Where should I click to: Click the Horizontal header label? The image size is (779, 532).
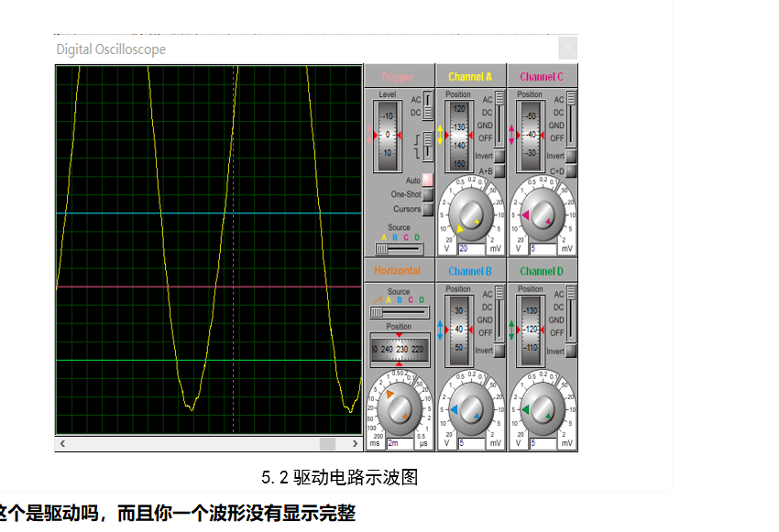(398, 270)
